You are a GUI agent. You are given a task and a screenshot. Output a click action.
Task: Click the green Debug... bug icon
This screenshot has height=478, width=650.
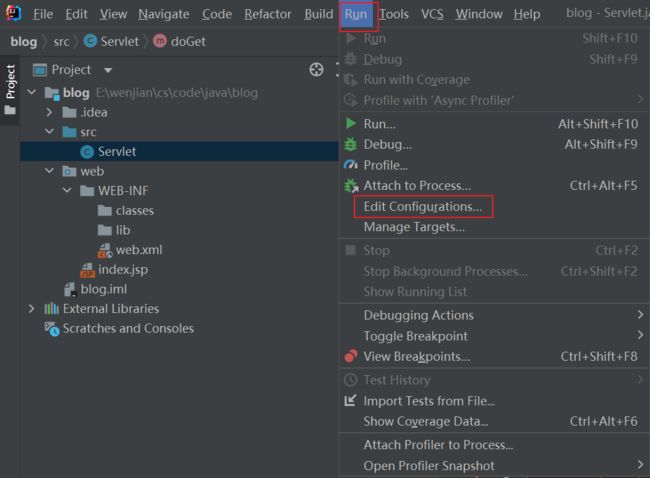pyautogui.click(x=351, y=144)
